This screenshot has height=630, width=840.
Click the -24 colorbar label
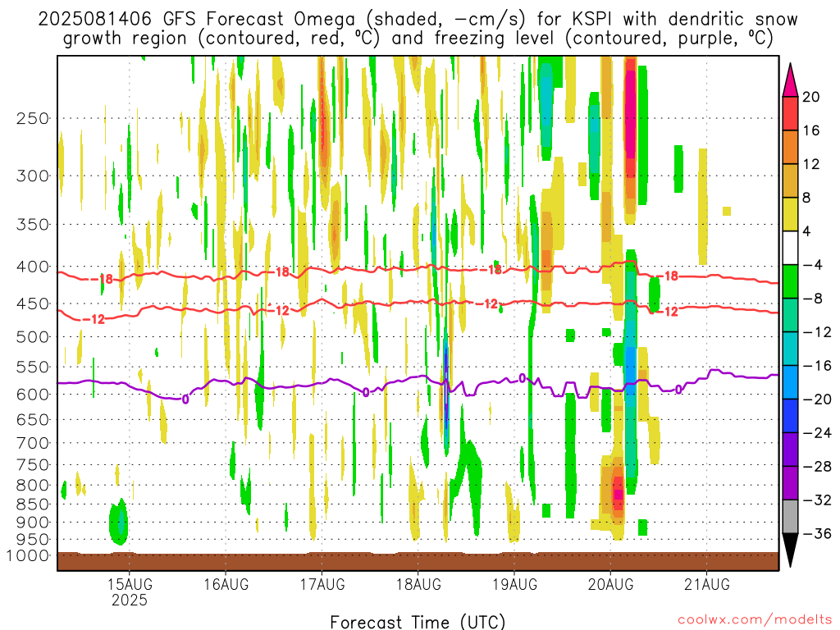click(817, 433)
